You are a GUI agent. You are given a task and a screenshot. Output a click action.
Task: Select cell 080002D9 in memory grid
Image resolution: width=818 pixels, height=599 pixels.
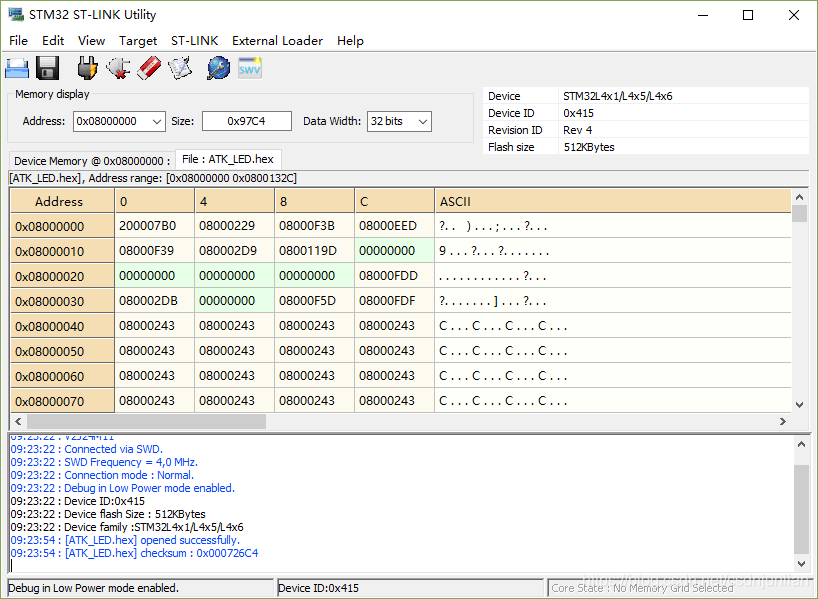coord(234,251)
